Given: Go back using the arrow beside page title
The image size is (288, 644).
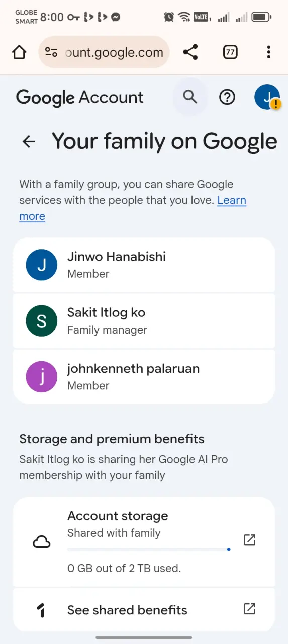Looking at the screenshot, I should (29, 142).
